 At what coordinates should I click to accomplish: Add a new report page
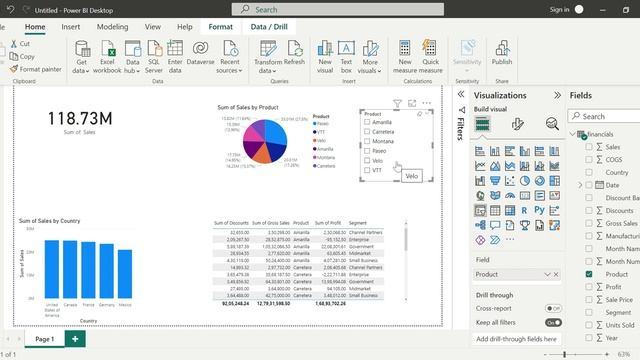click(x=75, y=339)
